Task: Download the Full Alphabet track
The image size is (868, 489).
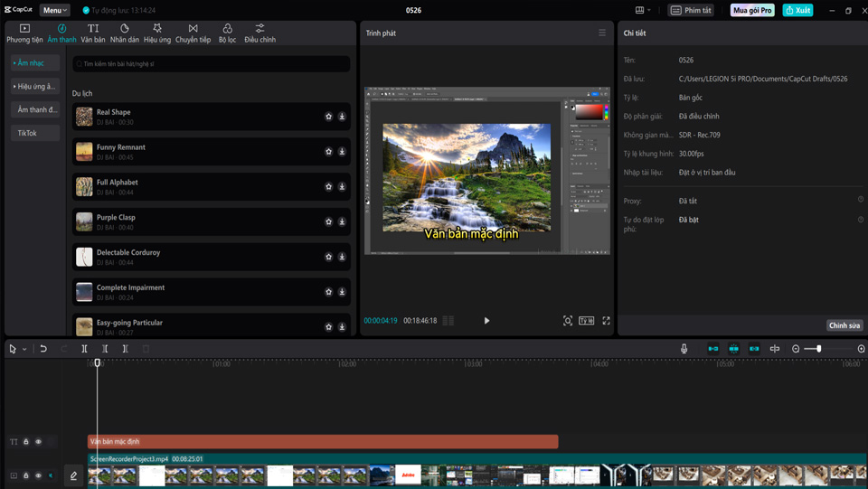Action: point(342,187)
